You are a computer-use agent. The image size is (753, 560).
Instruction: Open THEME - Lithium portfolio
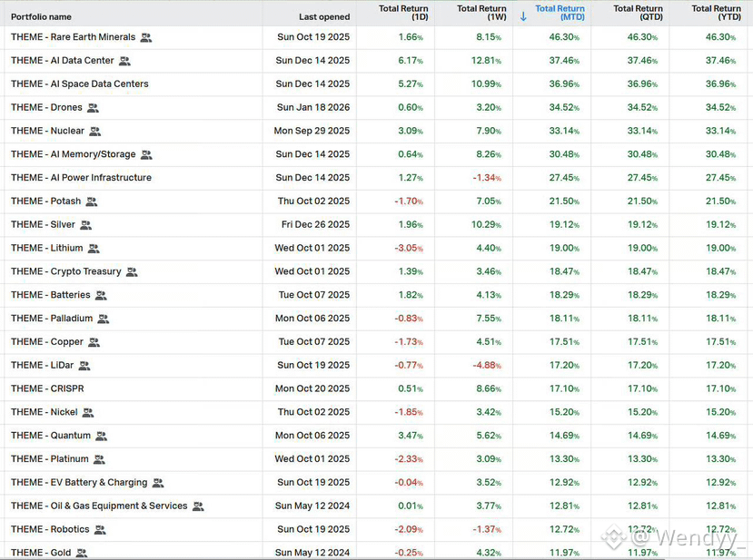coord(47,248)
